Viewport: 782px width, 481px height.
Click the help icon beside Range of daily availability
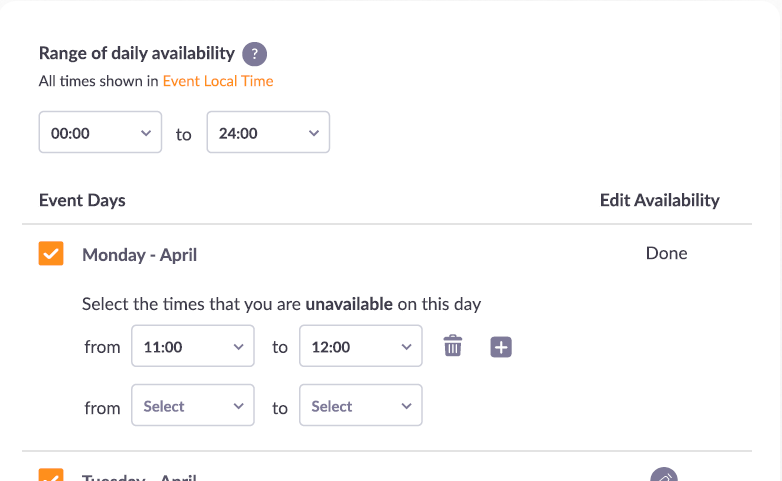coord(255,54)
